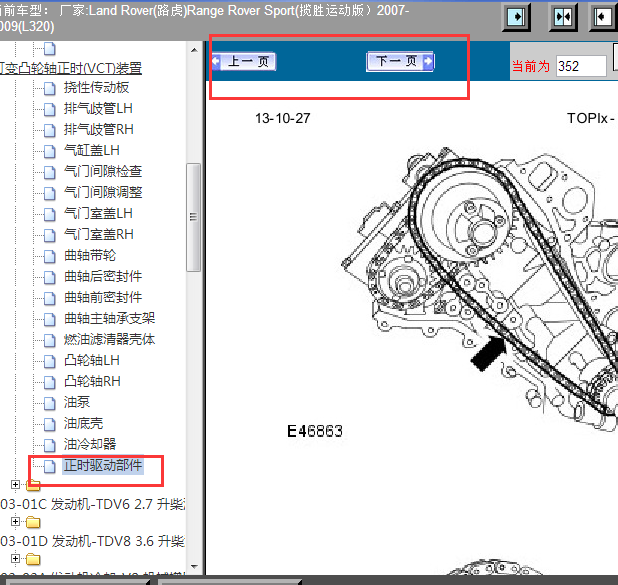Click the 下一页 next page button
Image resolution: width=618 pixels, height=585 pixels.
[400, 61]
